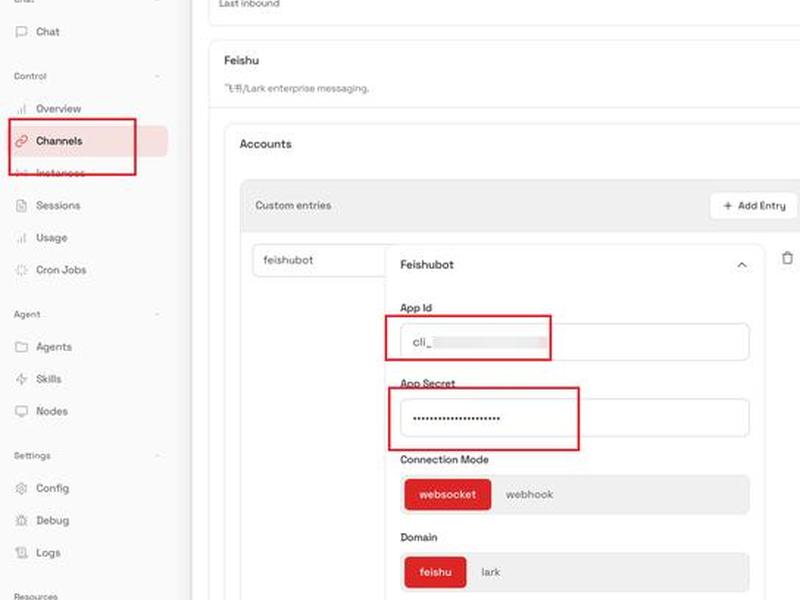
Task: Open the Sessions page
Action: [58, 206]
